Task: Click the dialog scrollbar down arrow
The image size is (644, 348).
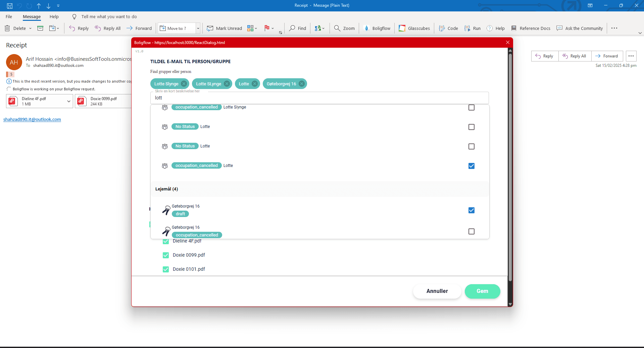Action: (x=510, y=304)
